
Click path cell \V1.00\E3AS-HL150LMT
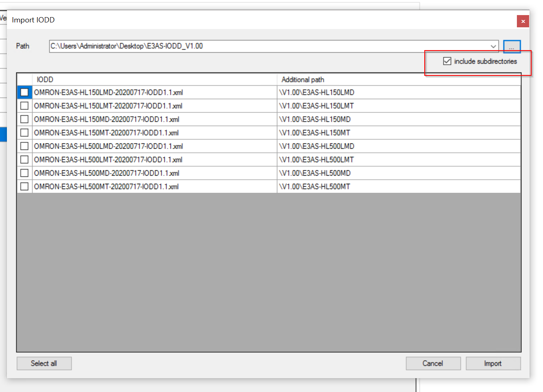click(x=399, y=106)
